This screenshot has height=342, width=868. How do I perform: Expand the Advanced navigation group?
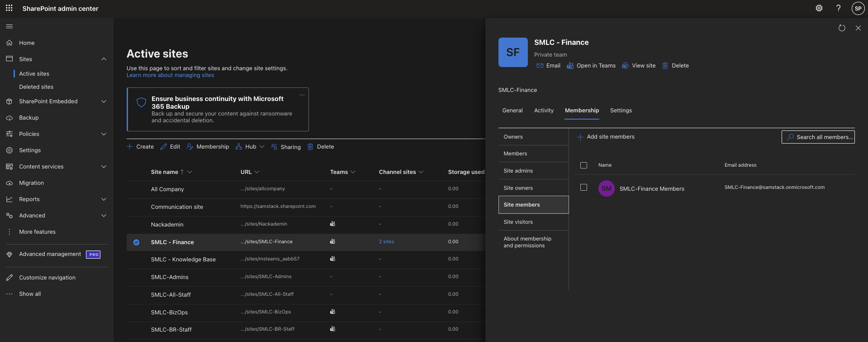click(x=104, y=216)
